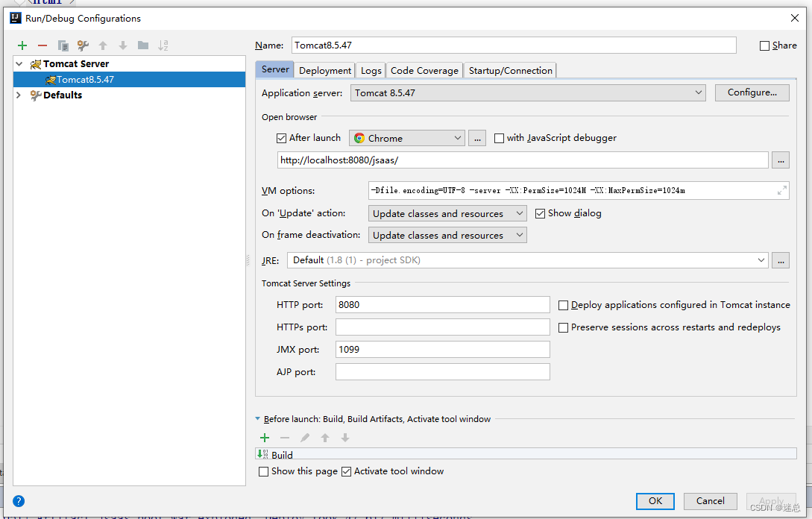Click the HTTP port field

point(443,304)
